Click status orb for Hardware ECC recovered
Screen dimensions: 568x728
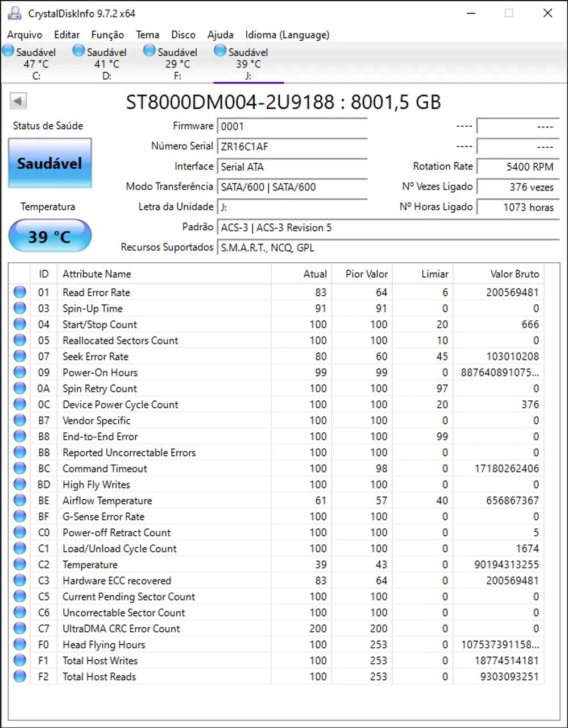(20, 581)
